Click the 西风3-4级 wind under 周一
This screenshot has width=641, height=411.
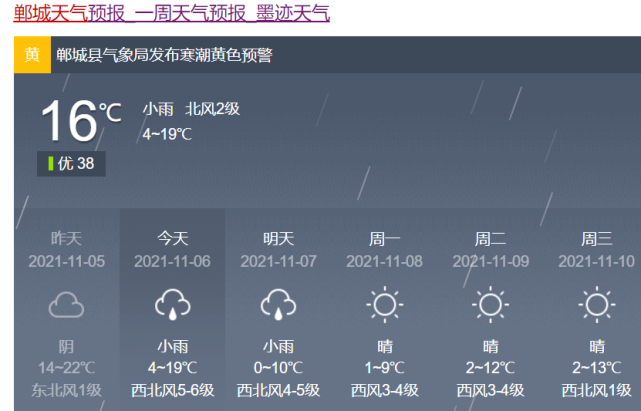click(384, 390)
